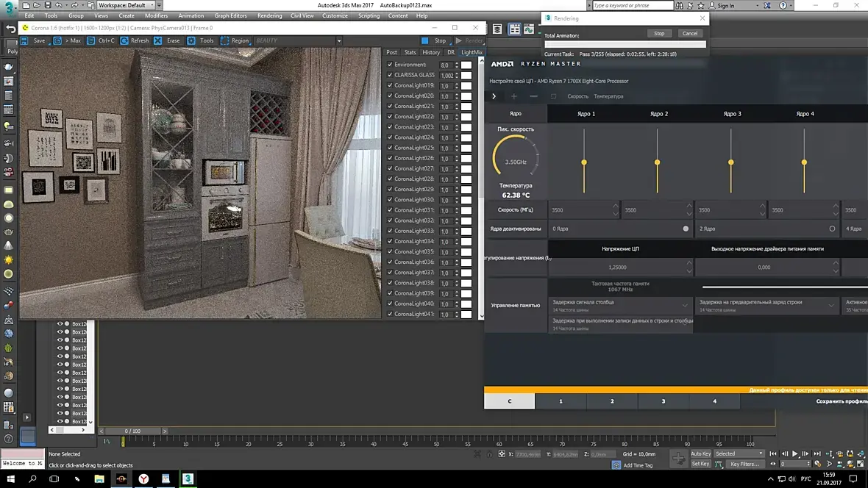Click the Key Filters... button
This screenshot has width=868, height=488.
(744, 464)
